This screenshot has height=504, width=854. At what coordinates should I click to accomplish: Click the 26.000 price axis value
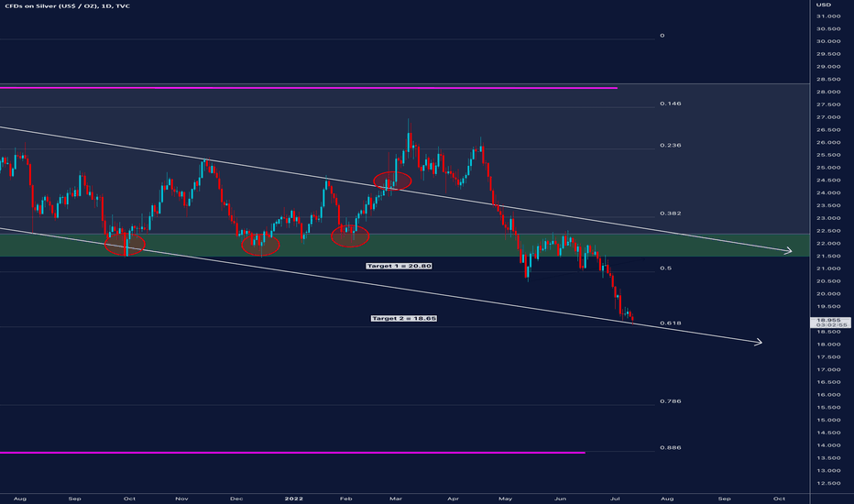(x=827, y=143)
